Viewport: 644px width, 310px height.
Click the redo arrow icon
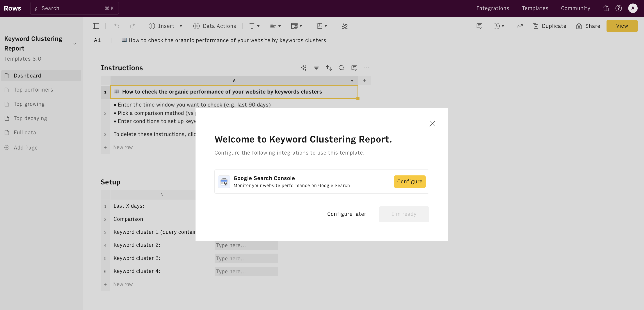[x=132, y=26]
